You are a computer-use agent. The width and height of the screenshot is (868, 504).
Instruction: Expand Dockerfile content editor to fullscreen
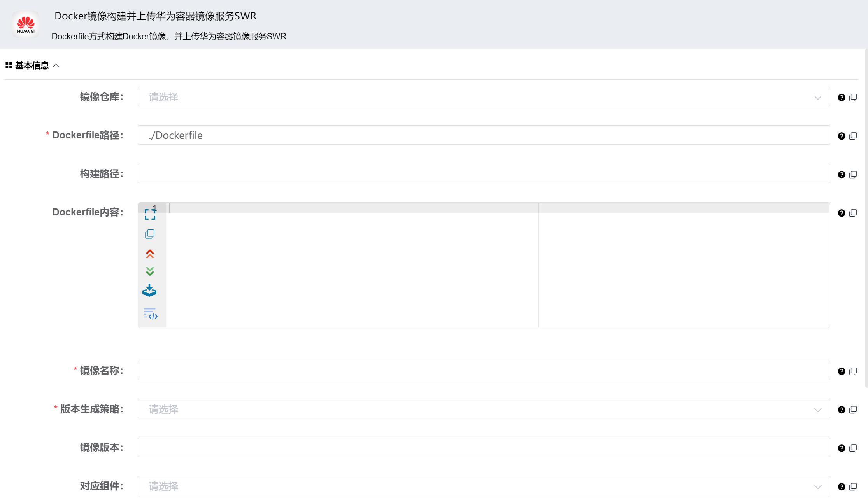point(150,214)
